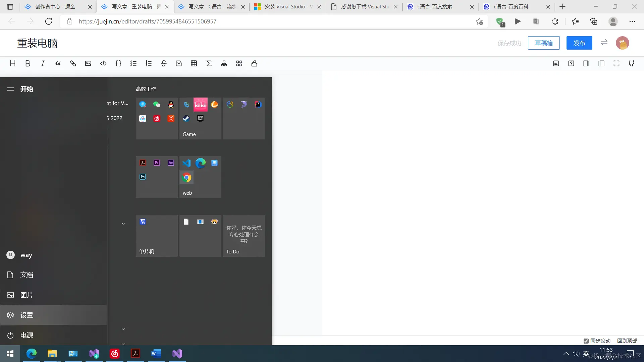Insert math formula with sigma icon
This screenshot has width=644, height=362.
click(x=209, y=63)
